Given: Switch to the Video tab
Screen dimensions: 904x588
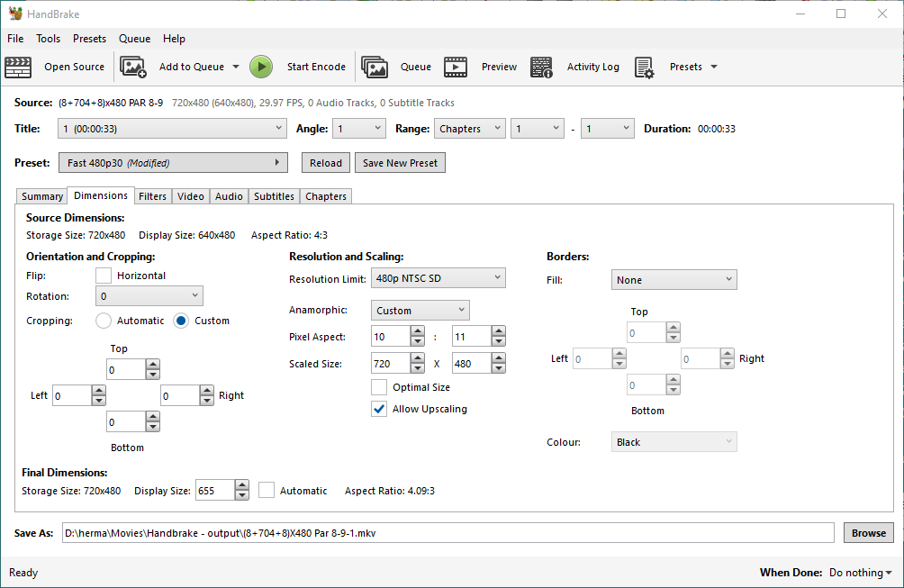Looking at the screenshot, I should click(190, 196).
